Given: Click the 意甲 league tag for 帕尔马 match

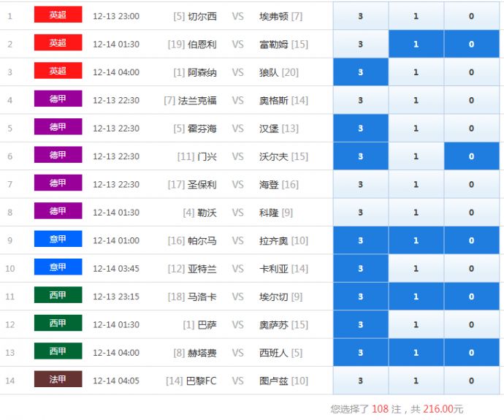Looking at the screenshot, I should coord(58,240).
